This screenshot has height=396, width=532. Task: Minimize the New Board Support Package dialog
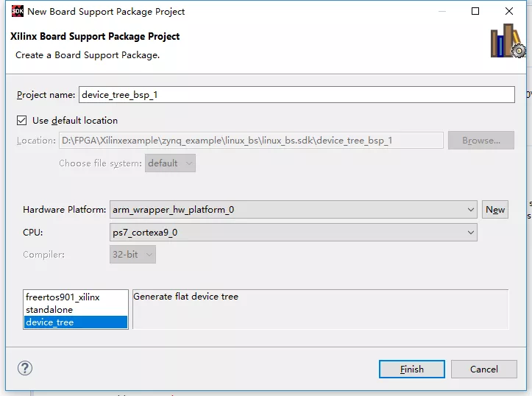[x=441, y=12]
